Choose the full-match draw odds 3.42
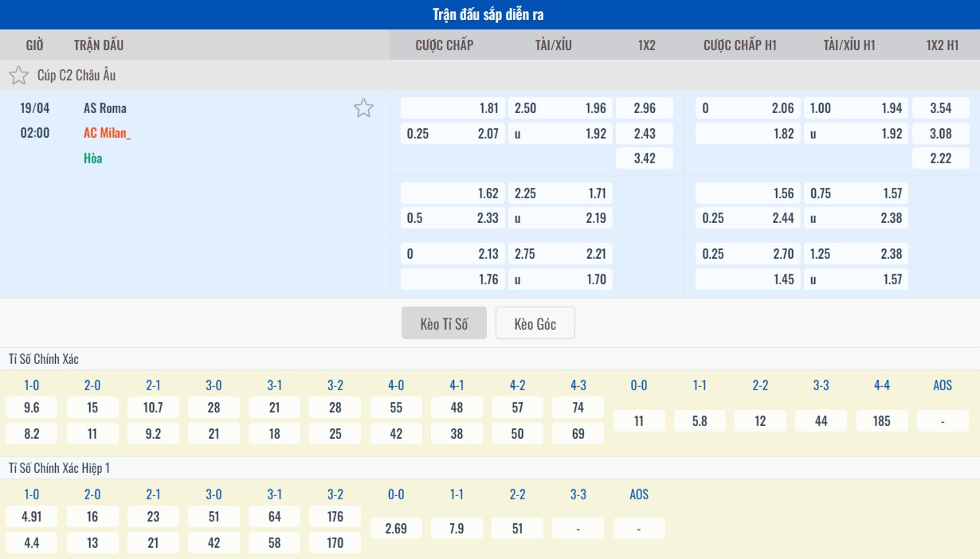980x559 pixels. (x=645, y=158)
